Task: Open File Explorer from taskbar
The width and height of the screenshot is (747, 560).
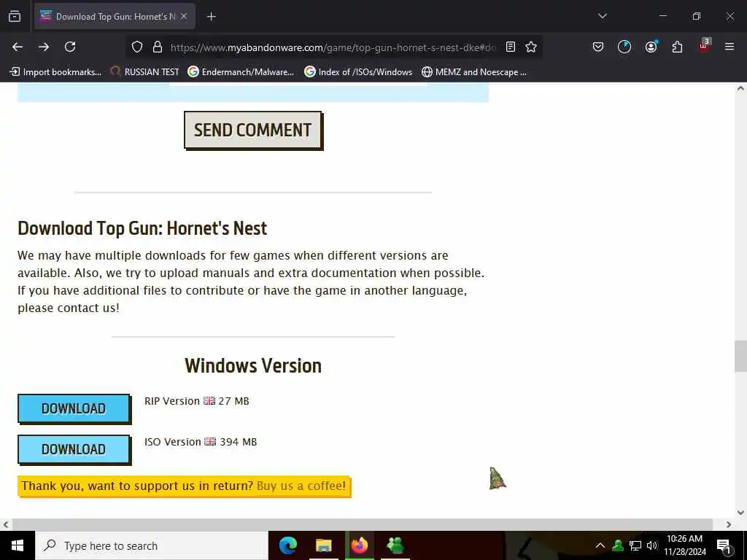Action: [x=323, y=545]
